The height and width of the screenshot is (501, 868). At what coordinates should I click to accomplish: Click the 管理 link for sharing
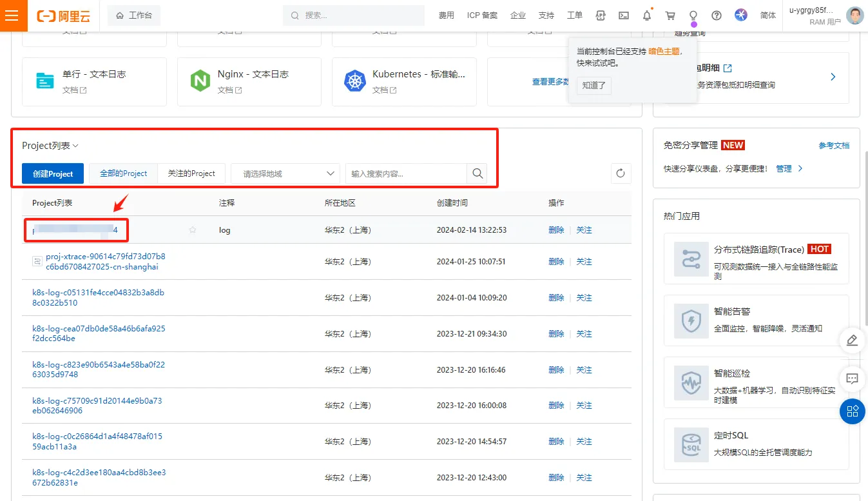click(x=784, y=168)
